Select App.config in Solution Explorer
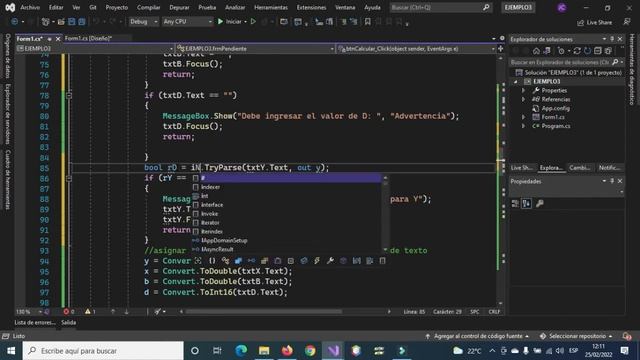Screen dimensions: 640x360 point(556,108)
